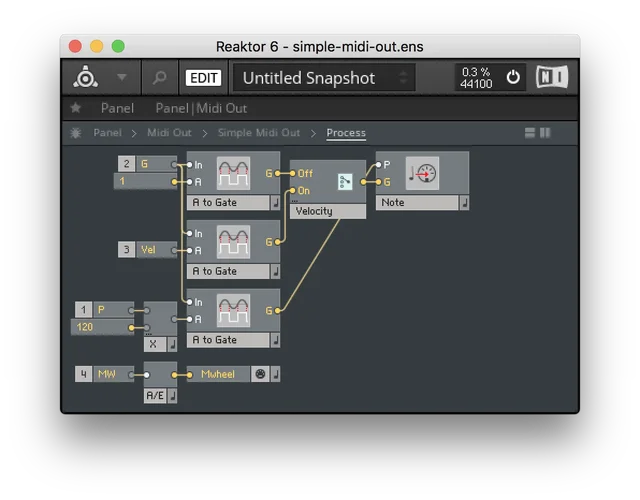Click the note marker on the Note module
The width and height of the screenshot is (640, 500).
coord(464,202)
